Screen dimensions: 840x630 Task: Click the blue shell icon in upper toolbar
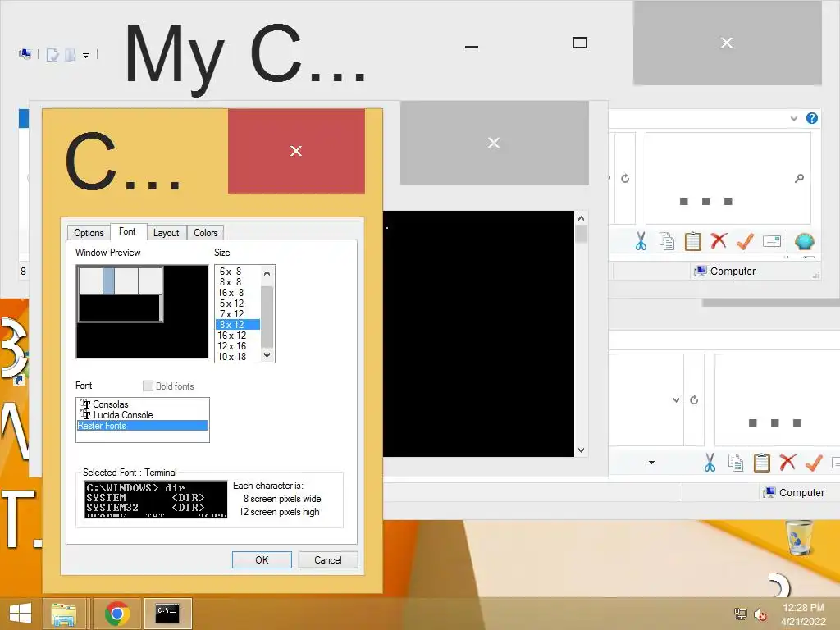(804, 242)
